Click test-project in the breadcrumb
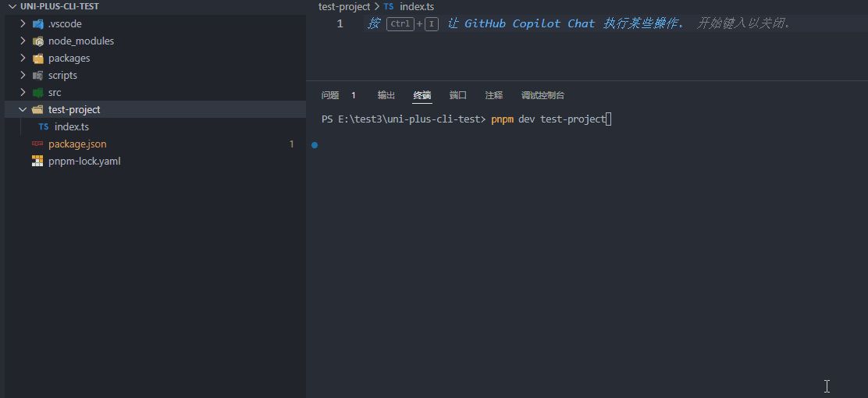 coord(344,7)
